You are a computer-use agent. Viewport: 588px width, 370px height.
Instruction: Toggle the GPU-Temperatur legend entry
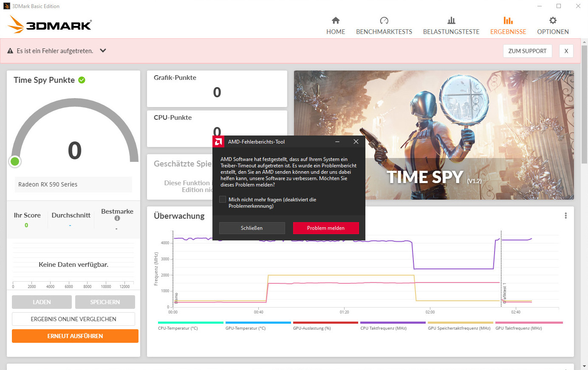coord(258,326)
